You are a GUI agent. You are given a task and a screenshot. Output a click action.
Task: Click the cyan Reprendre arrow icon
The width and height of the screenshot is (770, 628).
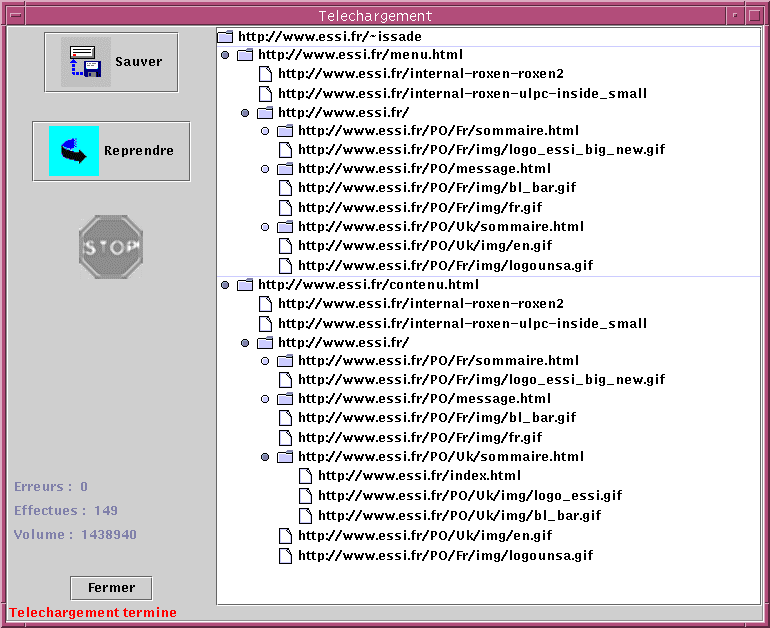click(74, 151)
